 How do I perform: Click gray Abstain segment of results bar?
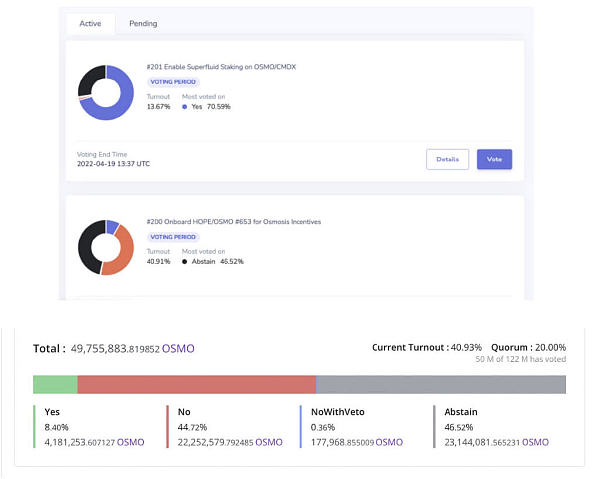click(x=440, y=385)
